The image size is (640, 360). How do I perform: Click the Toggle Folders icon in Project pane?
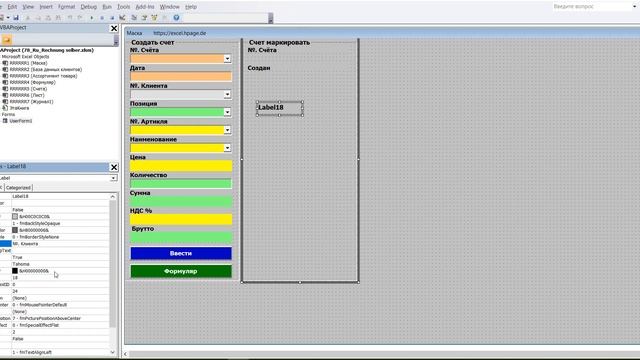[6, 40]
